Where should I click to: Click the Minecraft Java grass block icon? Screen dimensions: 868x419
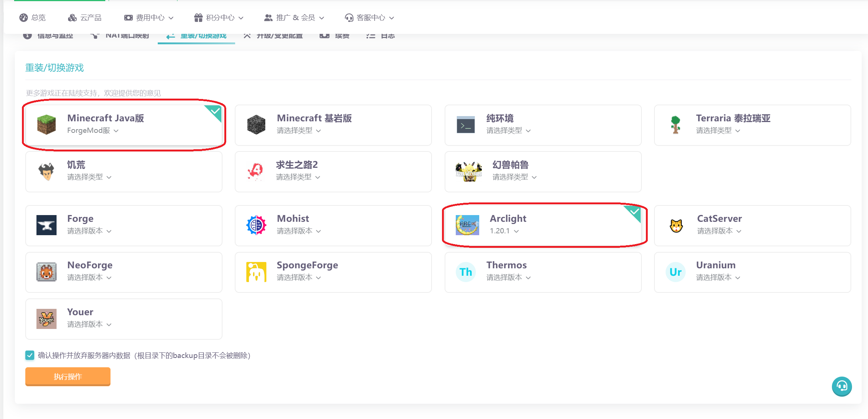point(47,125)
